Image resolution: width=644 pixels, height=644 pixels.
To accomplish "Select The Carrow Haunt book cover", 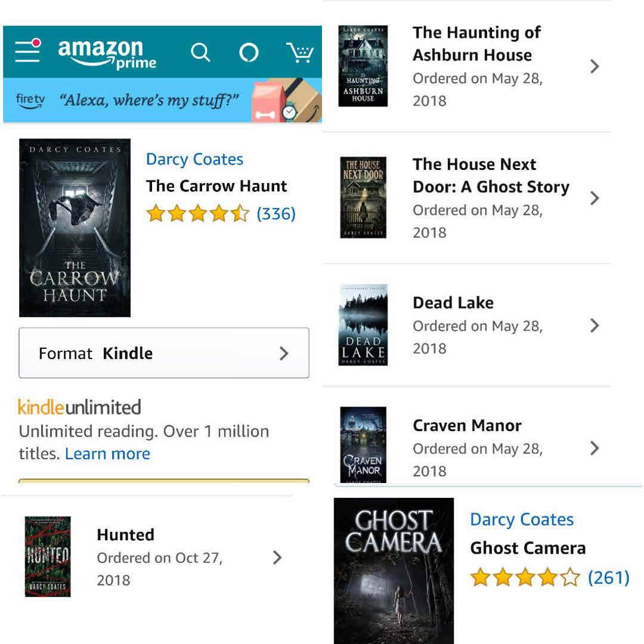I will click(x=75, y=228).
